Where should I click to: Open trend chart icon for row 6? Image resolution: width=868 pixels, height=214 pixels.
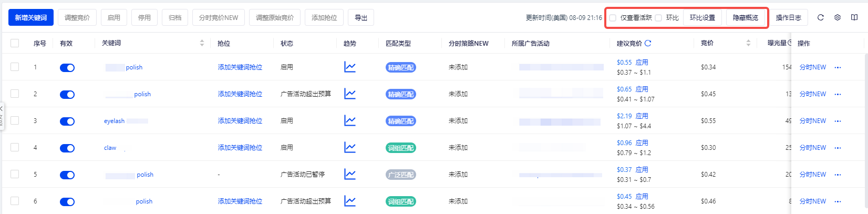pyautogui.click(x=350, y=201)
